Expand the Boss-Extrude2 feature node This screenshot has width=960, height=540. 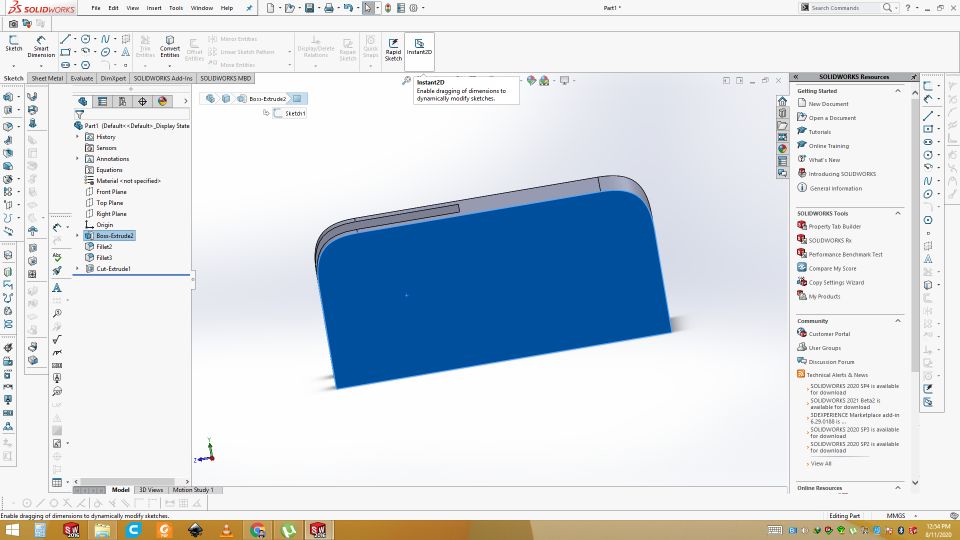78,236
